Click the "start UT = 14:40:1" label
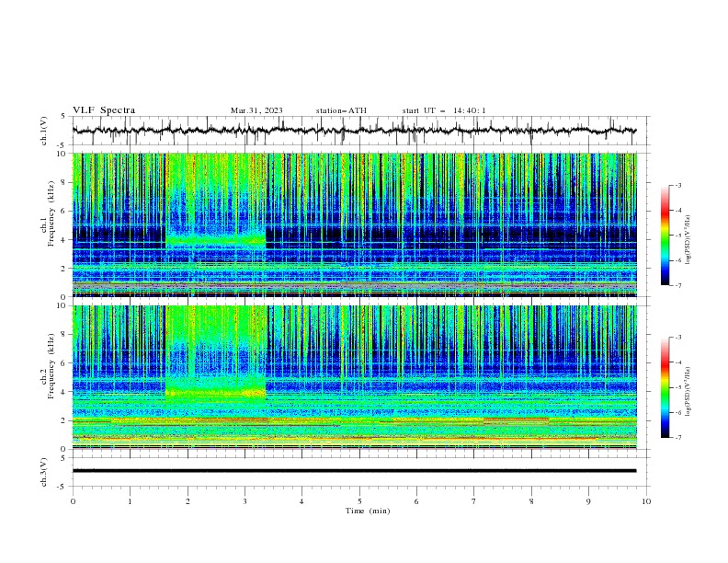Image resolution: width=728 pixels, height=563 pixels. tap(444, 110)
